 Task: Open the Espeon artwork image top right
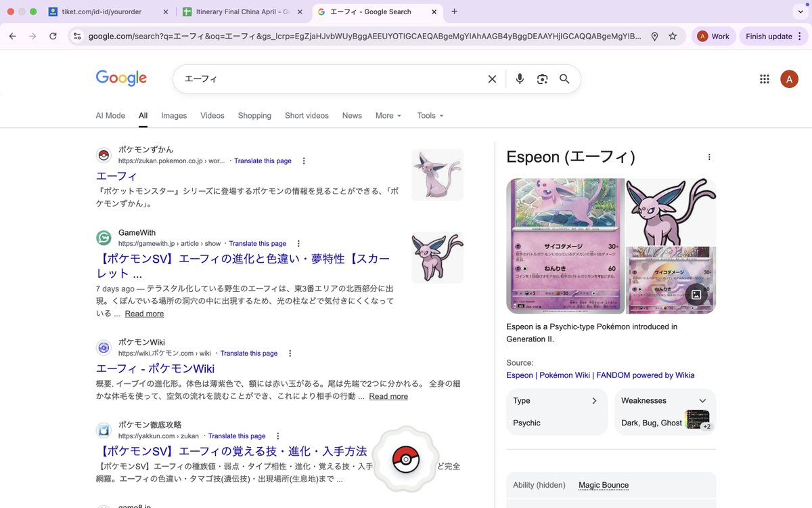(671, 211)
